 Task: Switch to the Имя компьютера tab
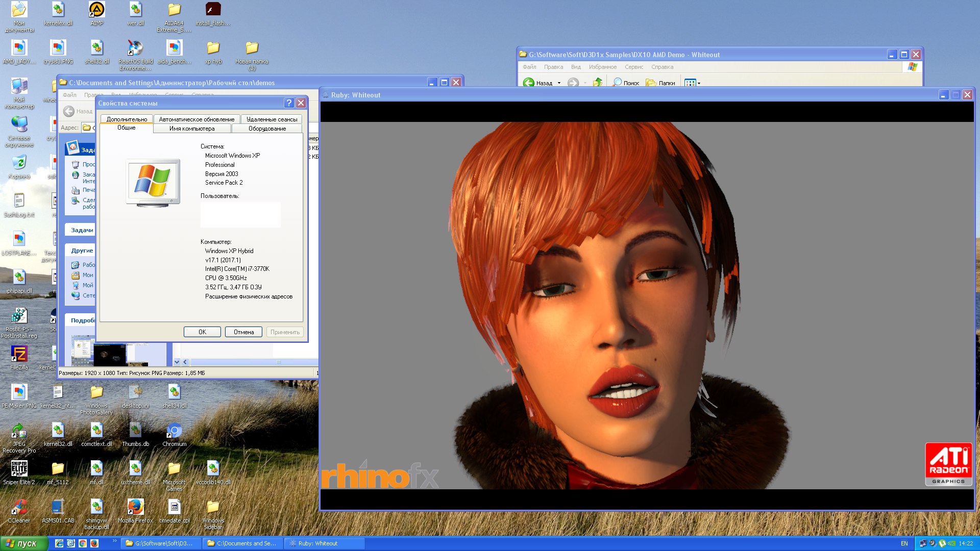pos(192,129)
